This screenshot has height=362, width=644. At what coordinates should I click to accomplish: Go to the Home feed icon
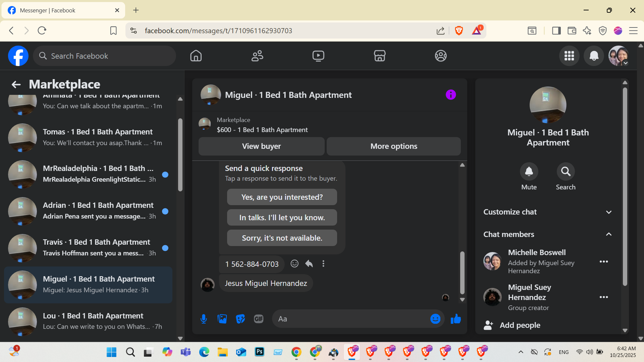pos(196,56)
